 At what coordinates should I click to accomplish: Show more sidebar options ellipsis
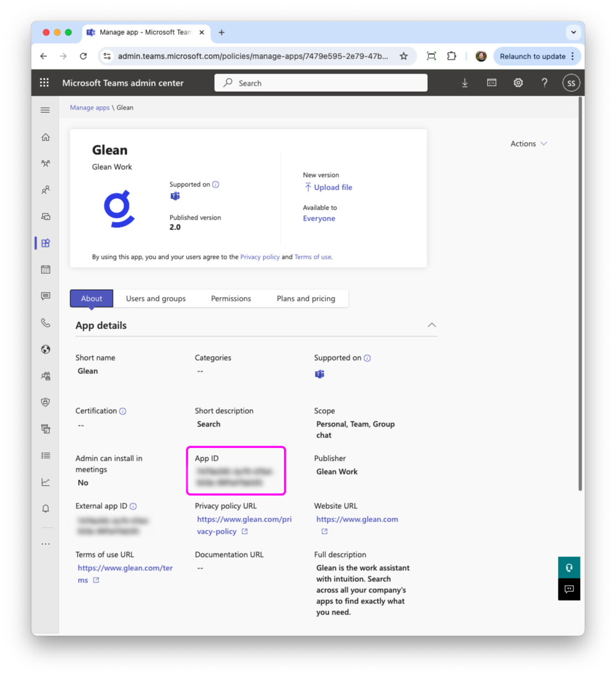pos(45,544)
